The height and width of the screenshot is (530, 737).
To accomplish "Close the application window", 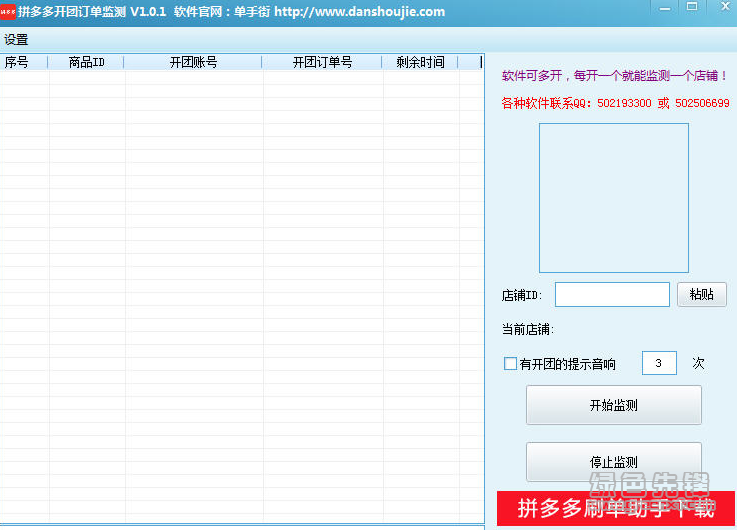I will [x=725, y=7].
